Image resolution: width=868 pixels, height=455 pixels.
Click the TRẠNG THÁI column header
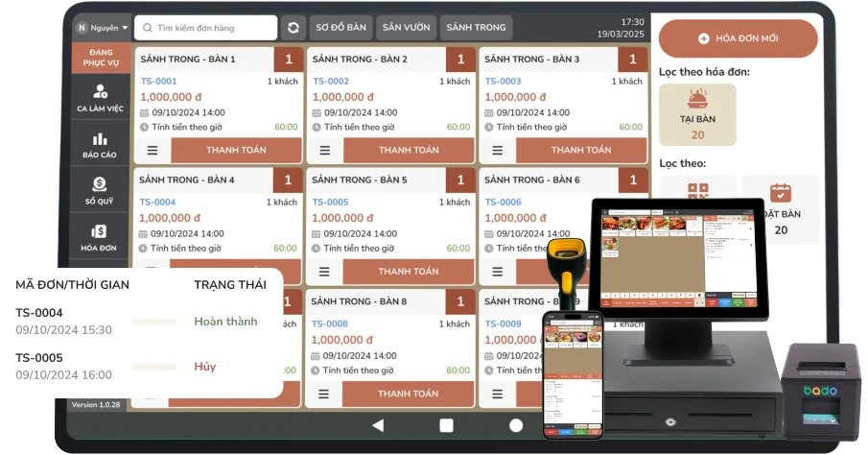[x=230, y=285]
